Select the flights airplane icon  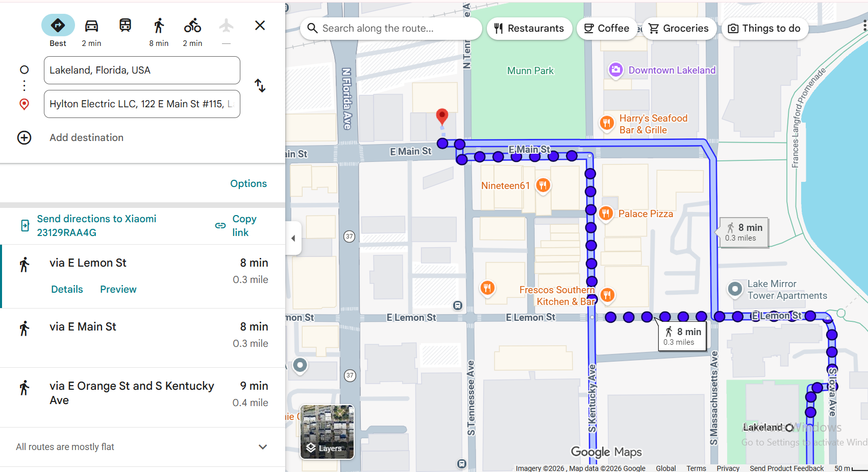pos(226,25)
